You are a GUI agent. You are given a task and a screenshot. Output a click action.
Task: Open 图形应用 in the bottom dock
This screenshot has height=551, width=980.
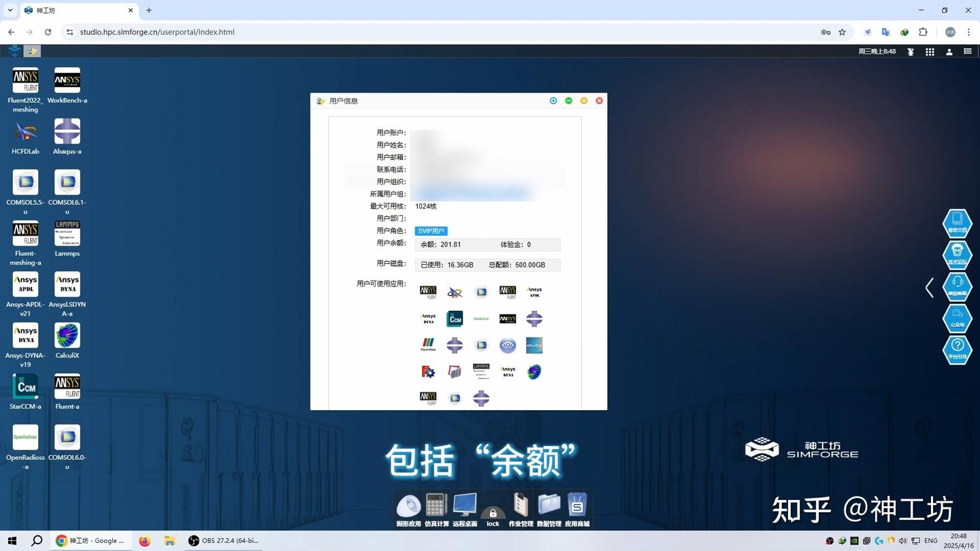pyautogui.click(x=408, y=510)
